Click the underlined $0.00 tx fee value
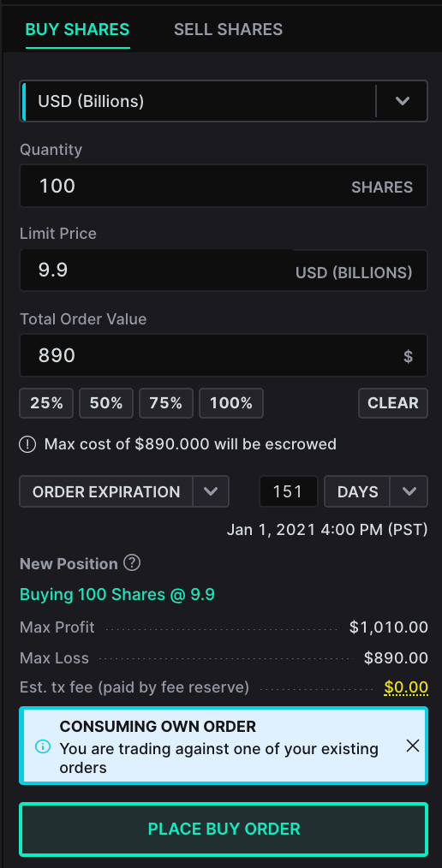 coord(406,687)
